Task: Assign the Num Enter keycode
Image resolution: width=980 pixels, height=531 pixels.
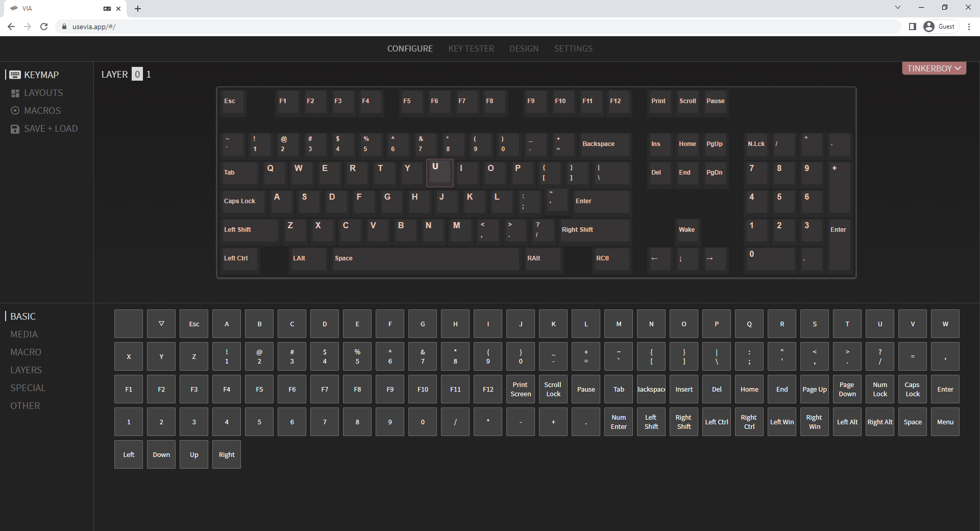Action: (x=619, y=422)
